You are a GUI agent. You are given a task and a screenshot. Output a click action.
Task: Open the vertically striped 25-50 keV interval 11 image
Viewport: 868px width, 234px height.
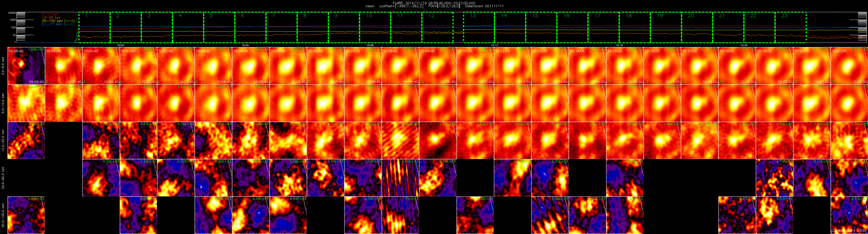400,177
